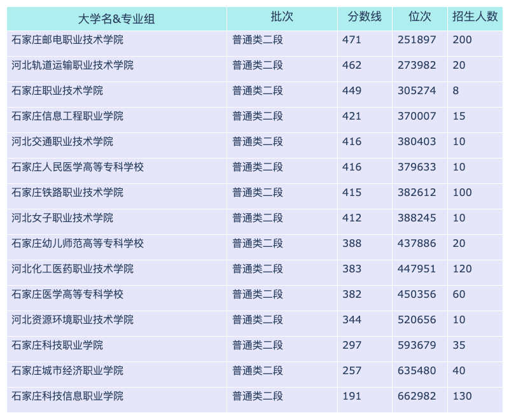Click score value 415

352,192
